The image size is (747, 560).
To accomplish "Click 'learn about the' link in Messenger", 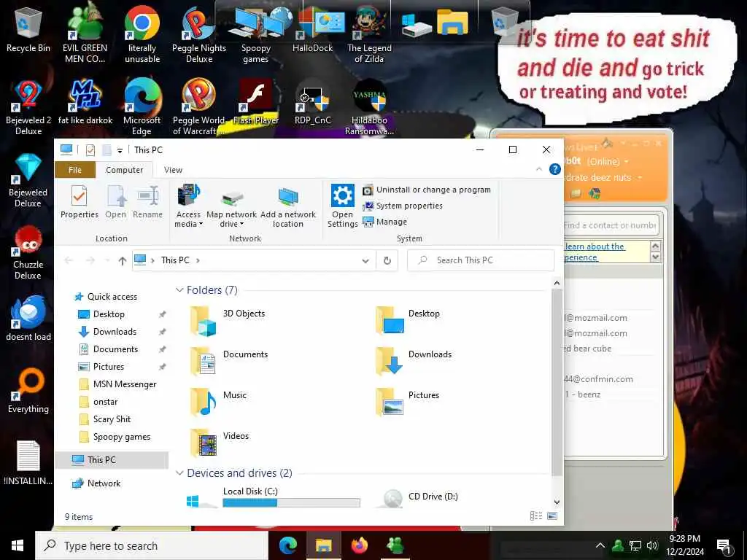I will pyautogui.click(x=595, y=246).
